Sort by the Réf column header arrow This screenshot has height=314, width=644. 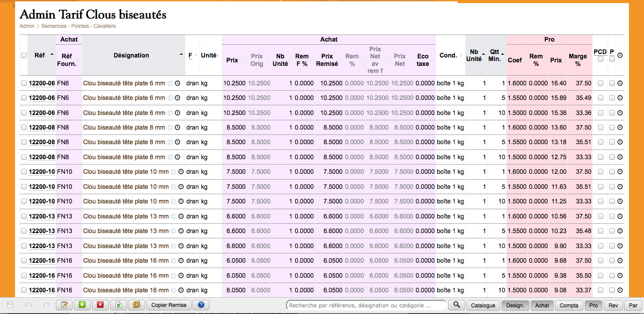click(x=52, y=54)
